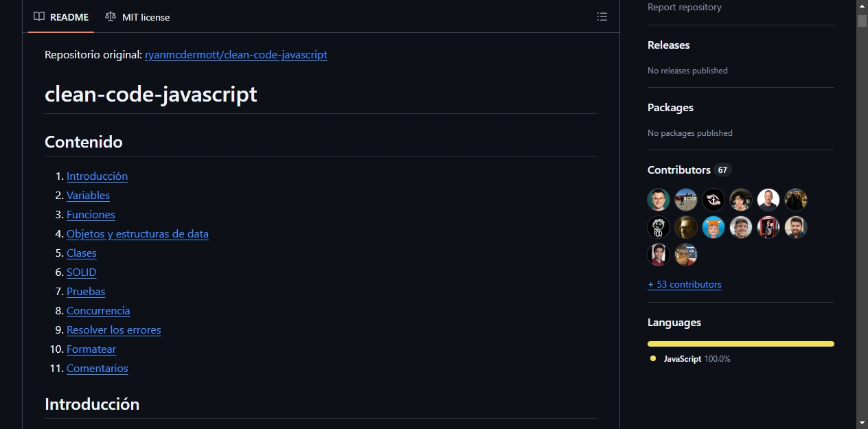Click the book icon beside README
The width and height of the screenshot is (868, 429).
click(39, 16)
